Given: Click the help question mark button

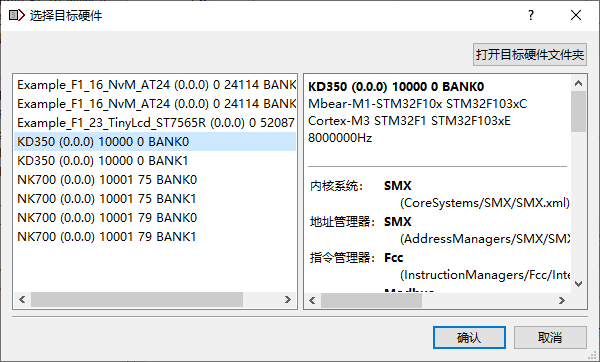Looking at the screenshot, I should [531, 16].
